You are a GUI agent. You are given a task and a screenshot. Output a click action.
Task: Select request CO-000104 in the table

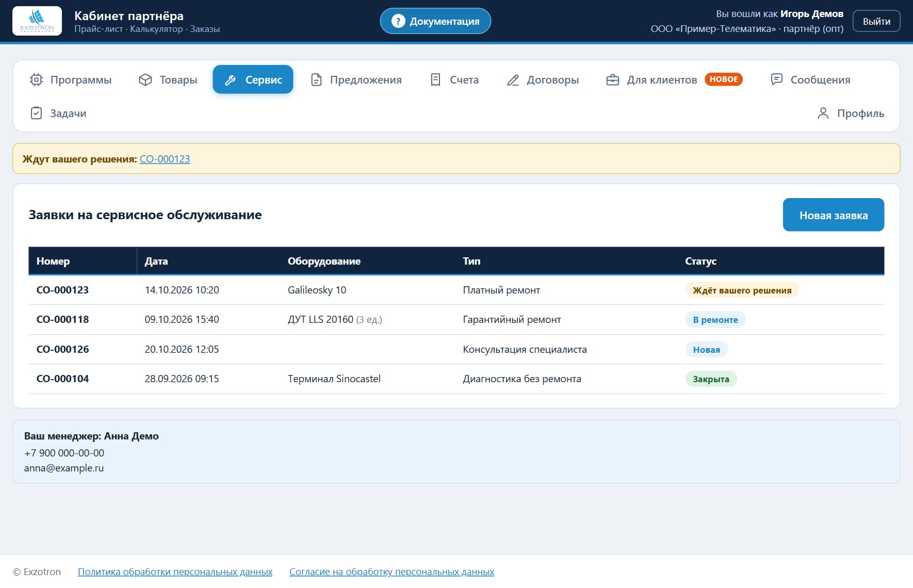[456, 379]
